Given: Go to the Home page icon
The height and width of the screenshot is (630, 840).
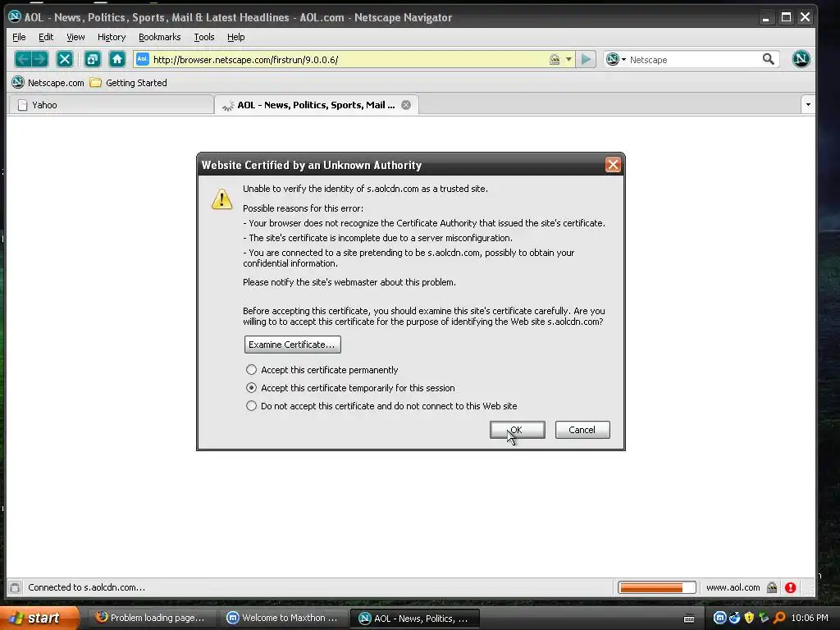Looking at the screenshot, I should point(116,59).
